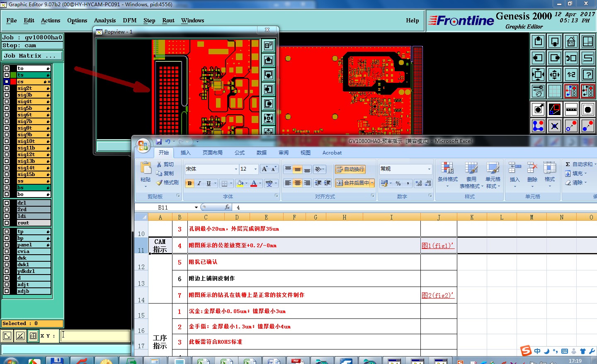Open the Name Box dropdown next to B11
Image resolution: width=597 pixels, height=364 pixels.
click(196, 207)
